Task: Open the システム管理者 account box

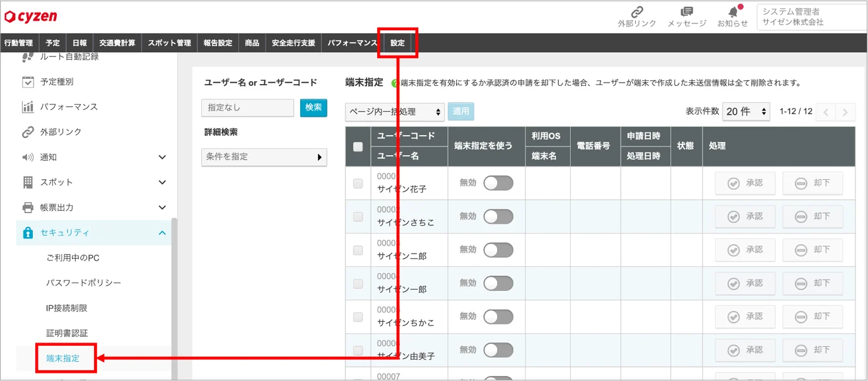Action: pos(812,17)
